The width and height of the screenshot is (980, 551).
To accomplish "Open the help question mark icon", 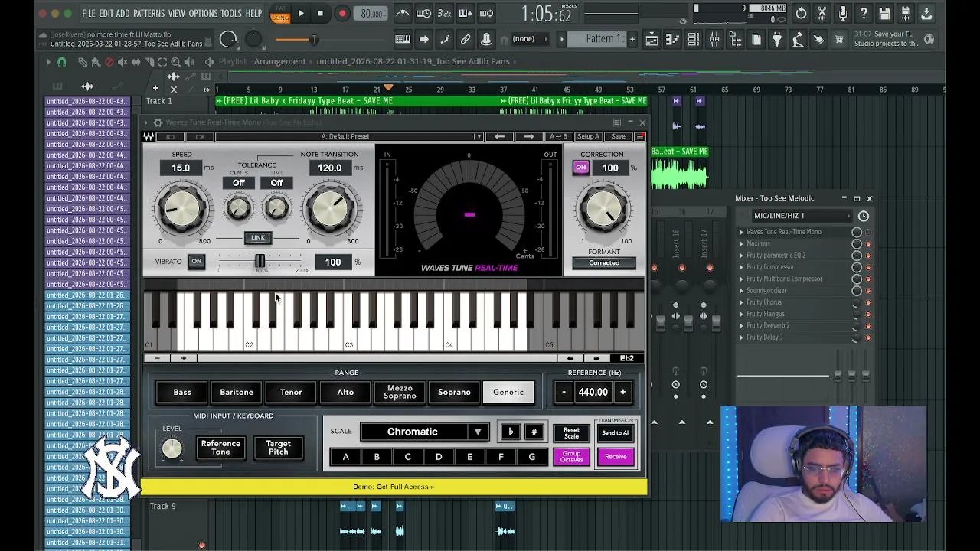I will pyautogui.click(x=864, y=14).
